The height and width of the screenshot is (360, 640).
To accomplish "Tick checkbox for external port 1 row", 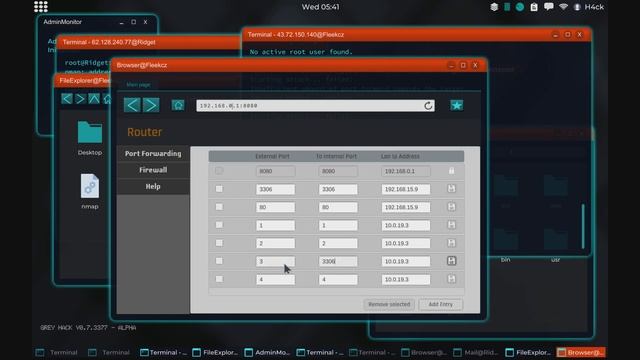I will pos(219,224).
